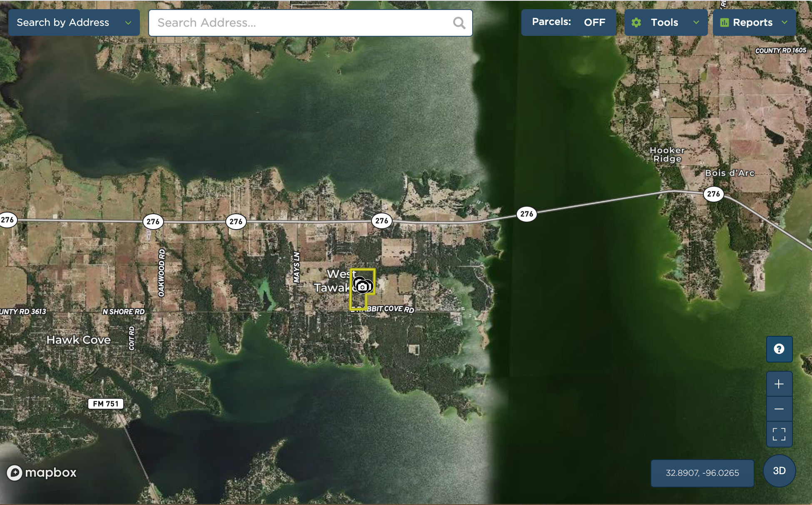Open the Reports menu
812x505 pixels.
pos(752,22)
